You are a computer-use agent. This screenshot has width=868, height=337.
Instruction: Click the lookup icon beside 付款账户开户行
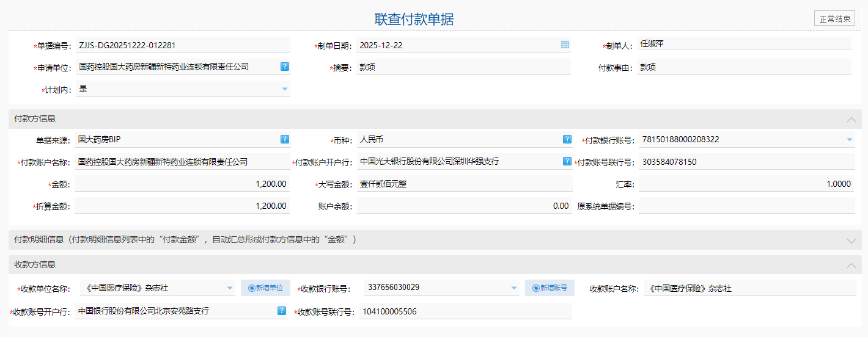pyautogui.click(x=567, y=162)
